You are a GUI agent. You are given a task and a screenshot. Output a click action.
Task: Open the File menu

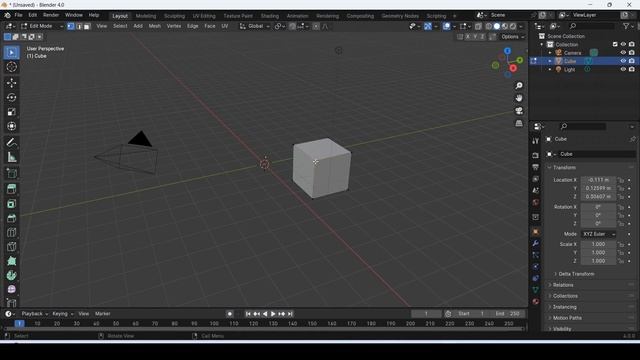coord(18,15)
